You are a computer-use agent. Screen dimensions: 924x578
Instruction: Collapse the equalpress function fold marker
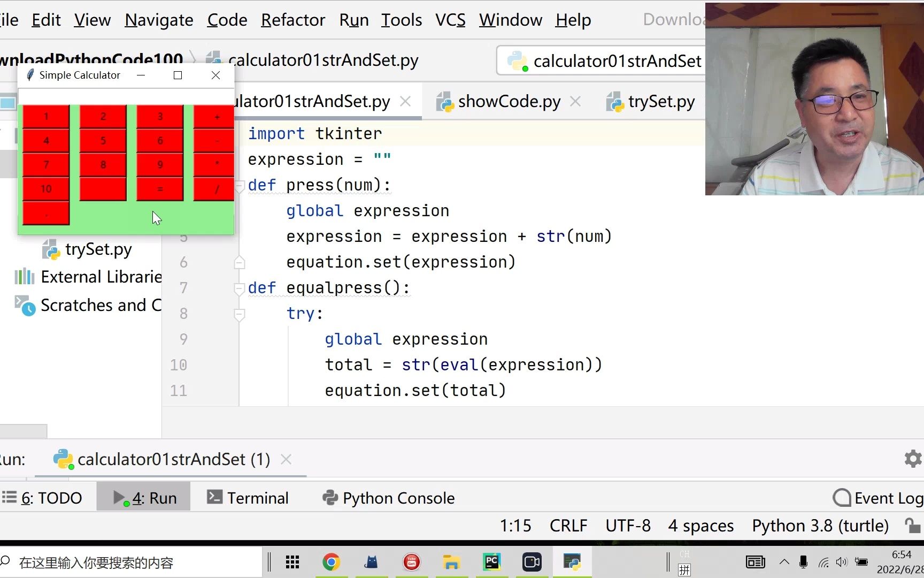point(239,288)
